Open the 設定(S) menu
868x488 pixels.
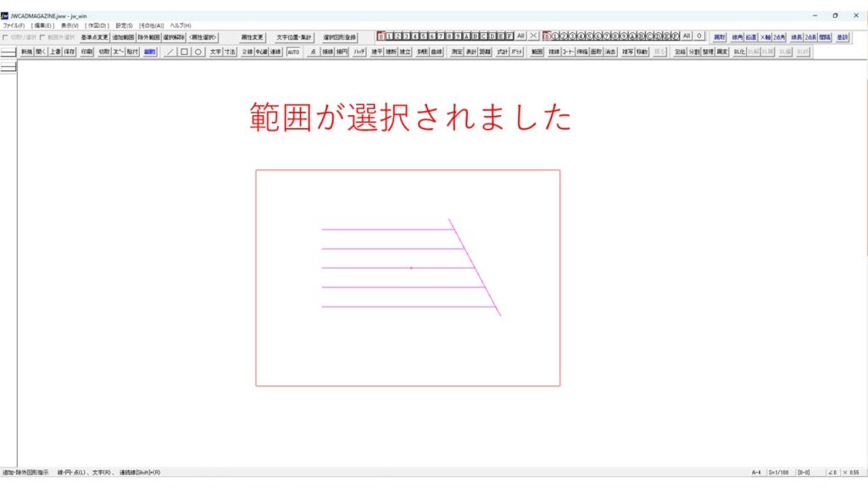124,25
